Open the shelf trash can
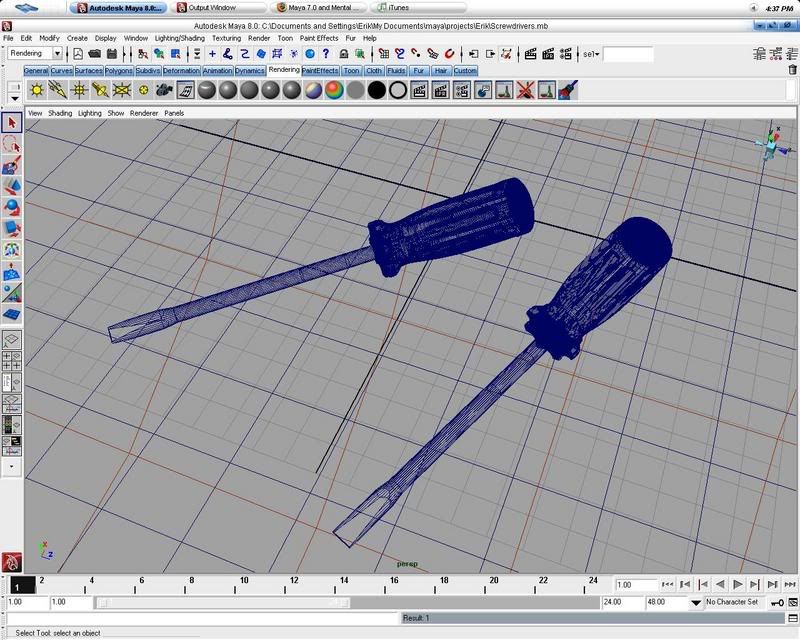Viewport: 800px width, 640px height. [792, 70]
